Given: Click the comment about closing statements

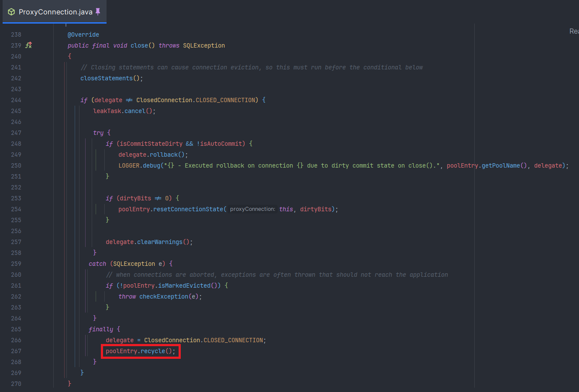Looking at the screenshot, I should pyautogui.click(x=252, y=67).
